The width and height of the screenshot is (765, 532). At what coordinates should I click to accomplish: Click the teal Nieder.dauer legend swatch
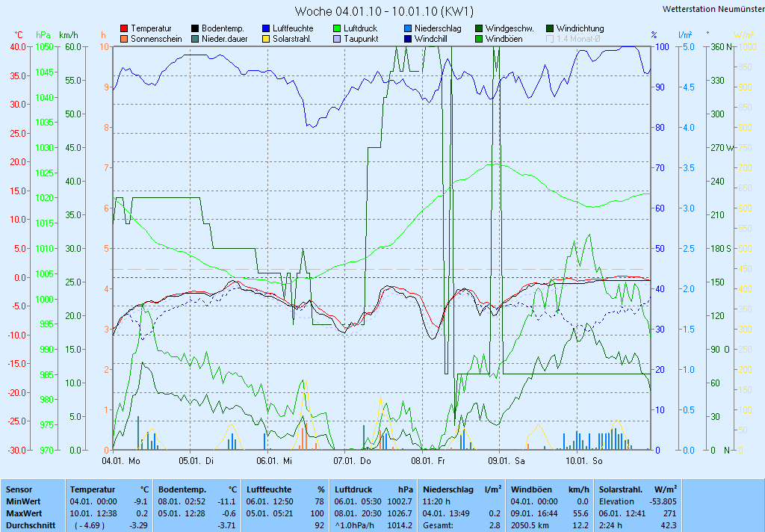point(195,39)
